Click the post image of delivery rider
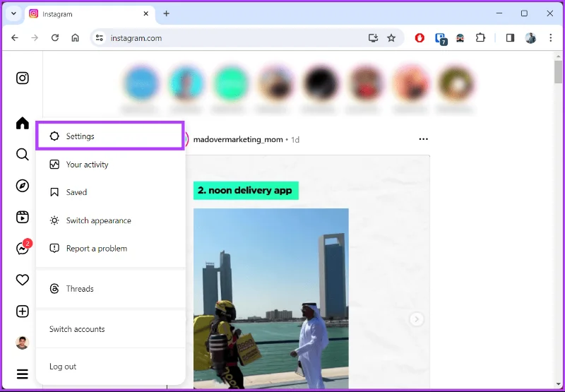The image size is (565, 392). (x=271, y=298)
